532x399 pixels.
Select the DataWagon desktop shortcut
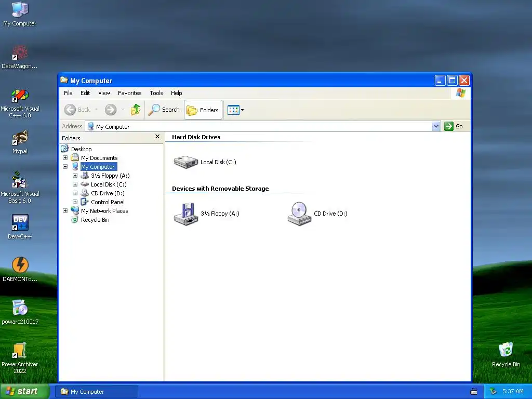click(20, 57)
